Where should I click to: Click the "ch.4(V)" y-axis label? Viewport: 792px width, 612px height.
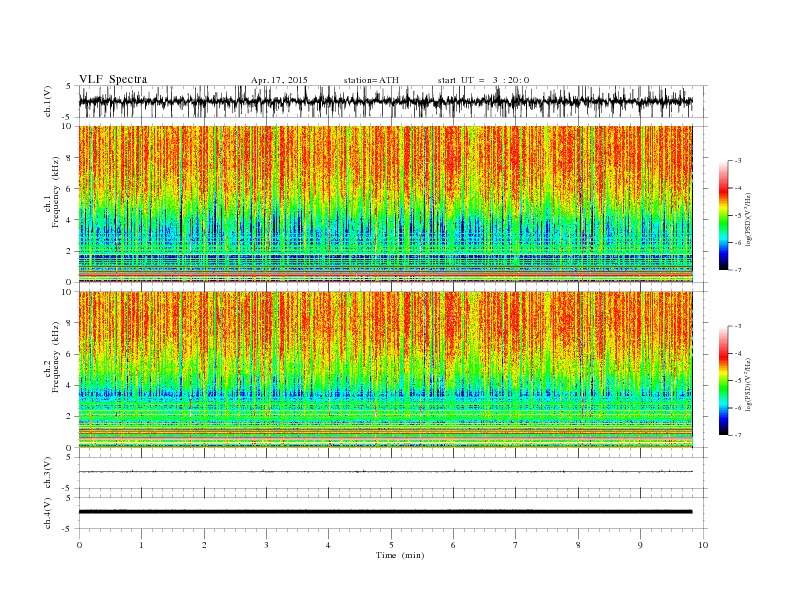[x=48, y=513]
